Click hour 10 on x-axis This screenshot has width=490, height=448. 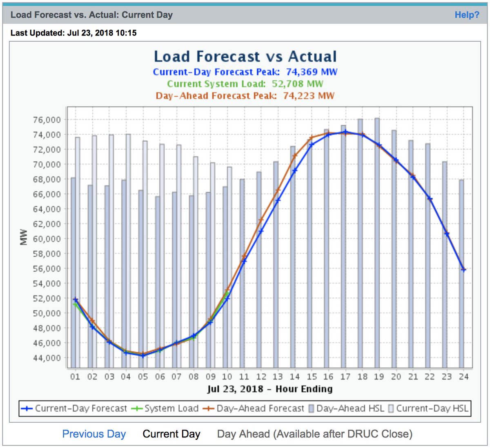227,377
